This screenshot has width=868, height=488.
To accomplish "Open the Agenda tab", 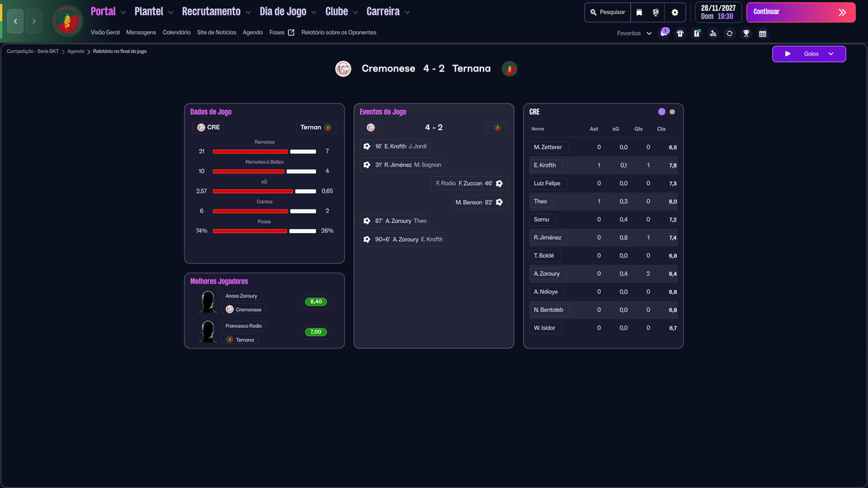I will tap(253, 33).
